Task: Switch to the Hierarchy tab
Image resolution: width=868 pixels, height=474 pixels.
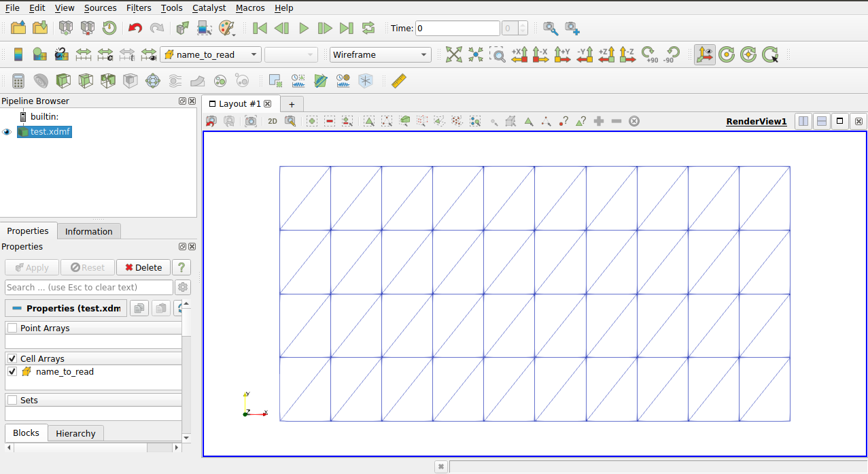Action: point(75,433)
